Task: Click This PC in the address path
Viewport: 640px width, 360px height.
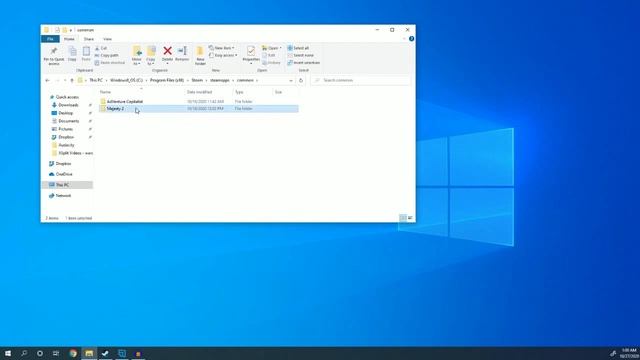Action: pyautogui.click(x=96, y=80)
